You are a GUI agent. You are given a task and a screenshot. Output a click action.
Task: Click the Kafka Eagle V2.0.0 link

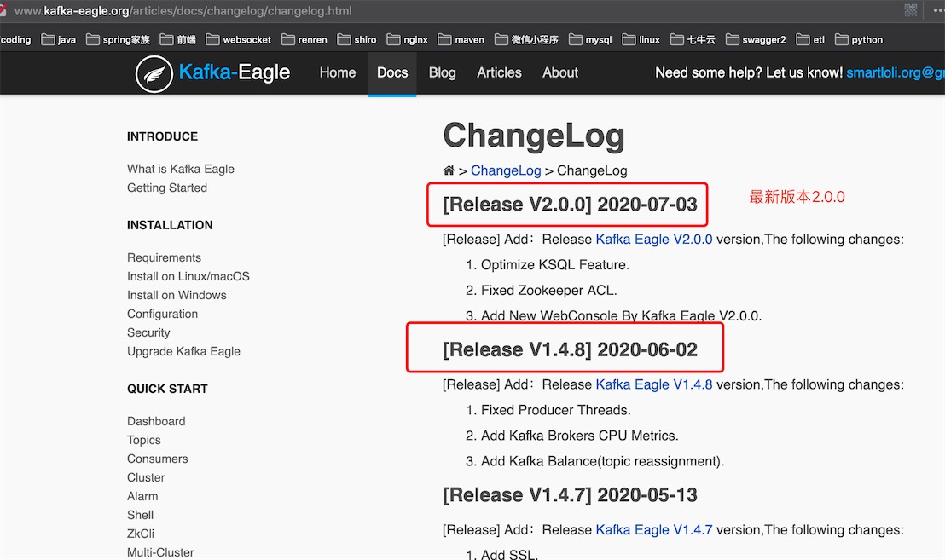[654, 239]
